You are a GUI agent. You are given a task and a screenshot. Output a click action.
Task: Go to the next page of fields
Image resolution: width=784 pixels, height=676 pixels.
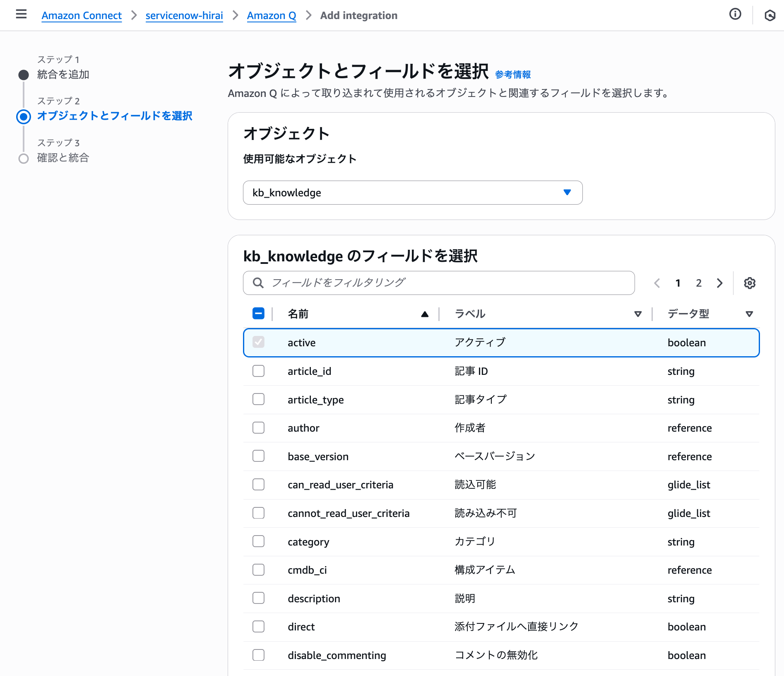[x=719, y=283]
